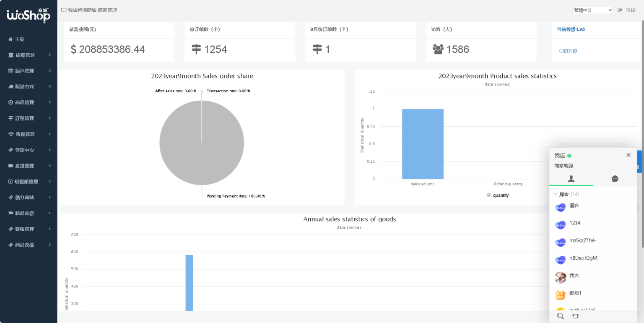
Task: Collapse the 顧客 (14) group
Action: 566,194
